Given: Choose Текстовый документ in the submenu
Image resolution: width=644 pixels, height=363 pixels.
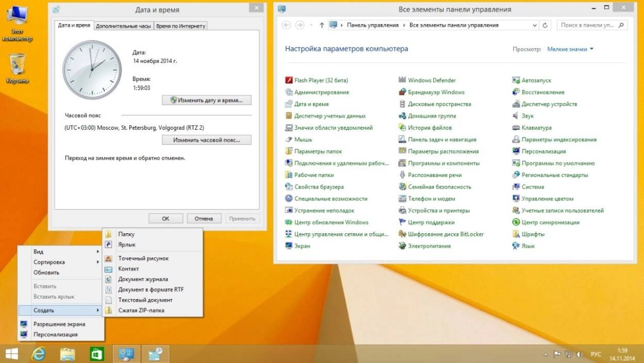Looking at the screenshot, I should pos(152,300).
